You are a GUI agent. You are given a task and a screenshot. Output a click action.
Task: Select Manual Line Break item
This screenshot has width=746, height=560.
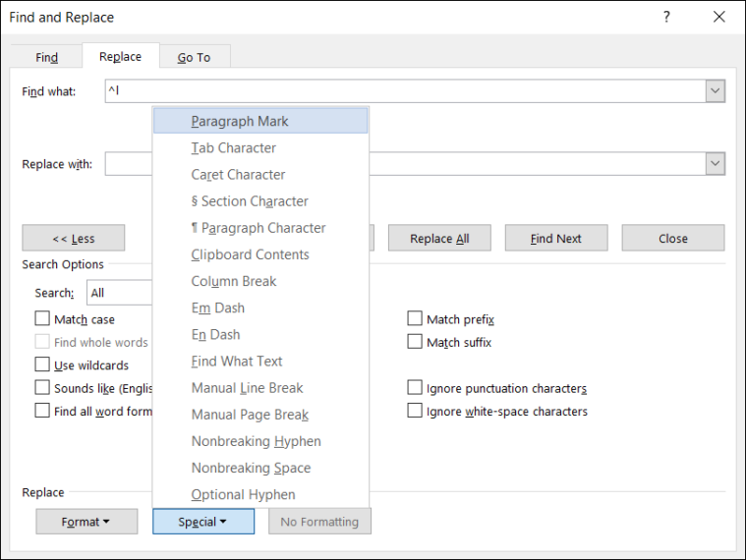(260, 387)
